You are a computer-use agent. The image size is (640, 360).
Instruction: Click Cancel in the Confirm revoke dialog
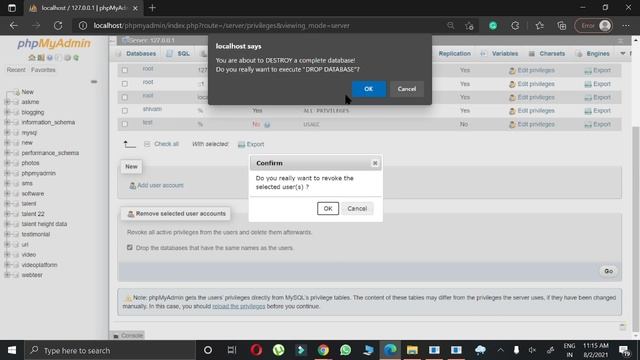[357, 209]
